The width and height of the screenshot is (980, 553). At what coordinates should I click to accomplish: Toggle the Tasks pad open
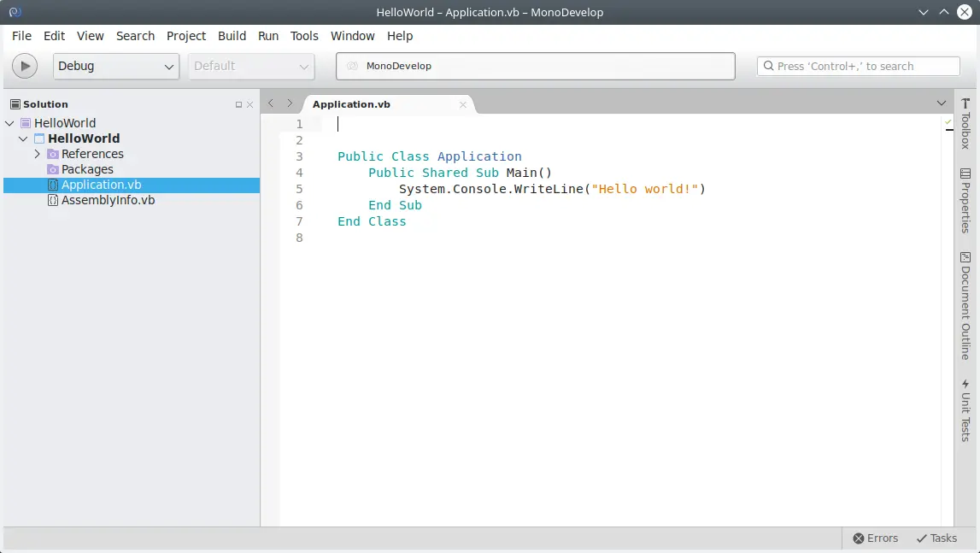click(936, 538)
